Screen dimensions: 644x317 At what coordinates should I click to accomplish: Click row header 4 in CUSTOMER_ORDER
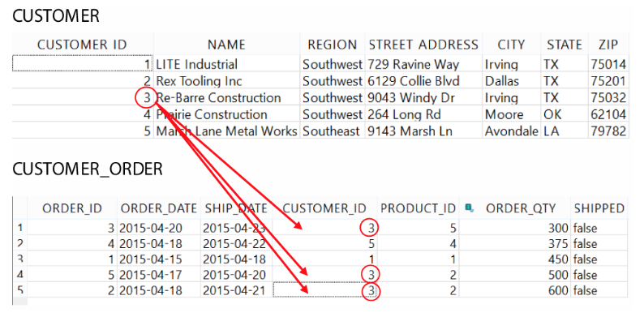pyautogui.click(x=19, y=274)
